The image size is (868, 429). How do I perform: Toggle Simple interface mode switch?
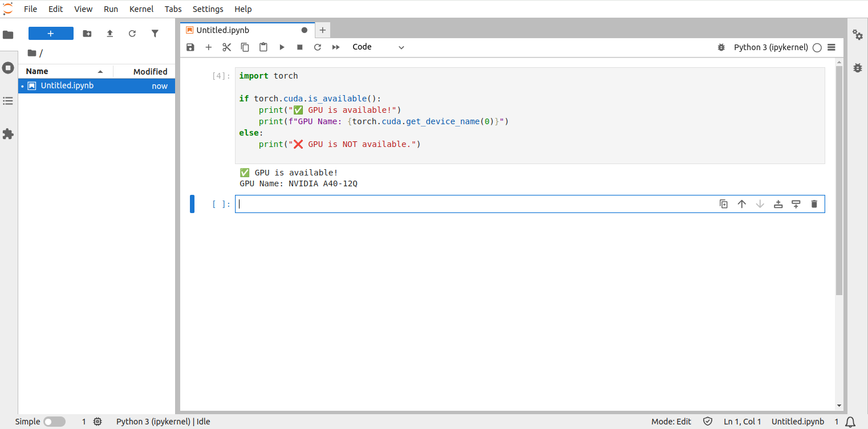tap(54, 422)
